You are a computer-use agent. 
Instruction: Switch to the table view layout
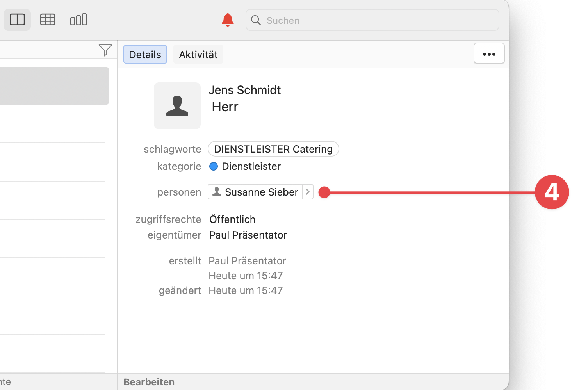pos(48,20)
